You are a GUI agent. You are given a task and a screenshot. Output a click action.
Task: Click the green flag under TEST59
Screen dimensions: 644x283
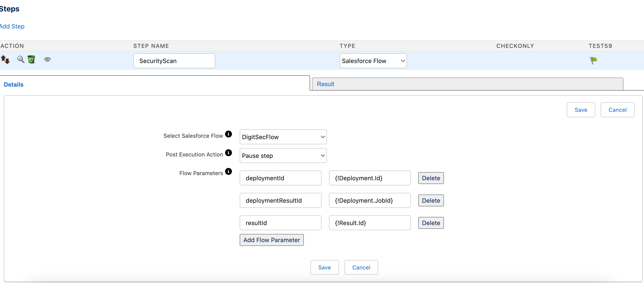pyautogui.click(x=593, y=60)
